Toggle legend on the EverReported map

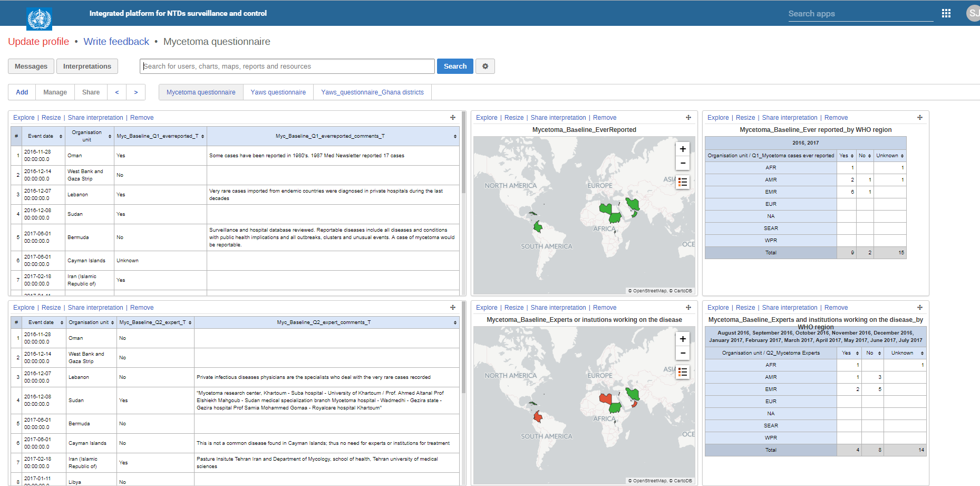[x=683, y=182]
